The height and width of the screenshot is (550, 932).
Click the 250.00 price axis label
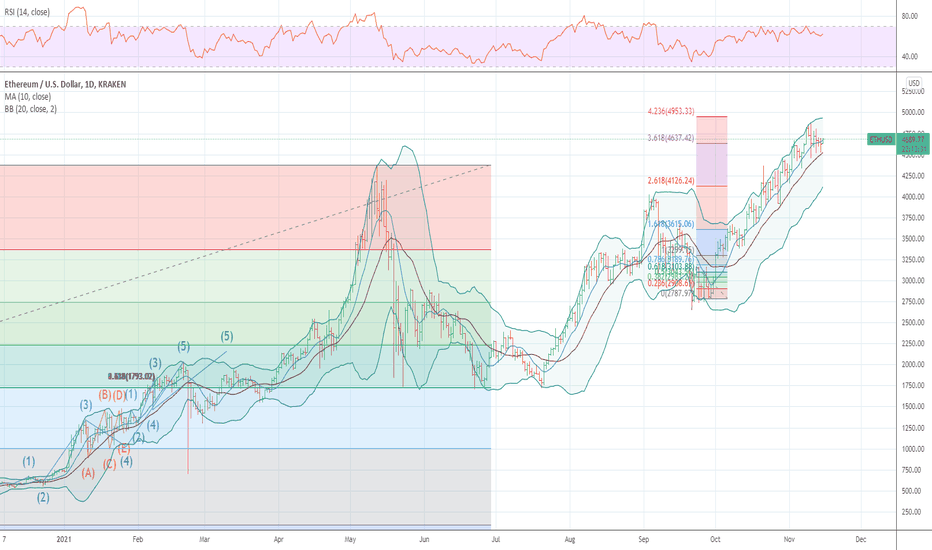[x=913, y=512]
